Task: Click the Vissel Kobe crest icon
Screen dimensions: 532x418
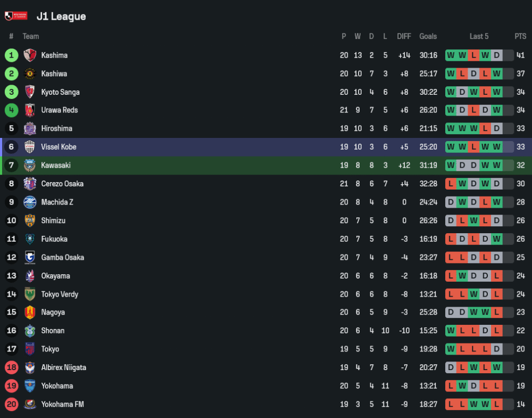Action: click(30, 147)
